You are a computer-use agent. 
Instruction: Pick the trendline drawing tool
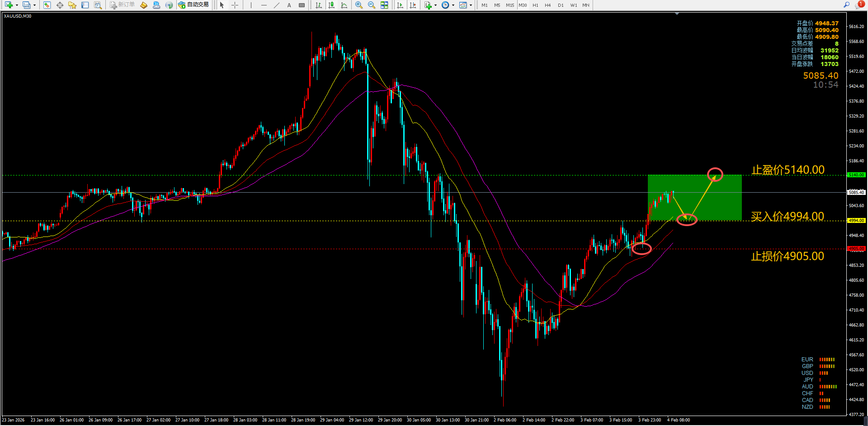(277, 5)
